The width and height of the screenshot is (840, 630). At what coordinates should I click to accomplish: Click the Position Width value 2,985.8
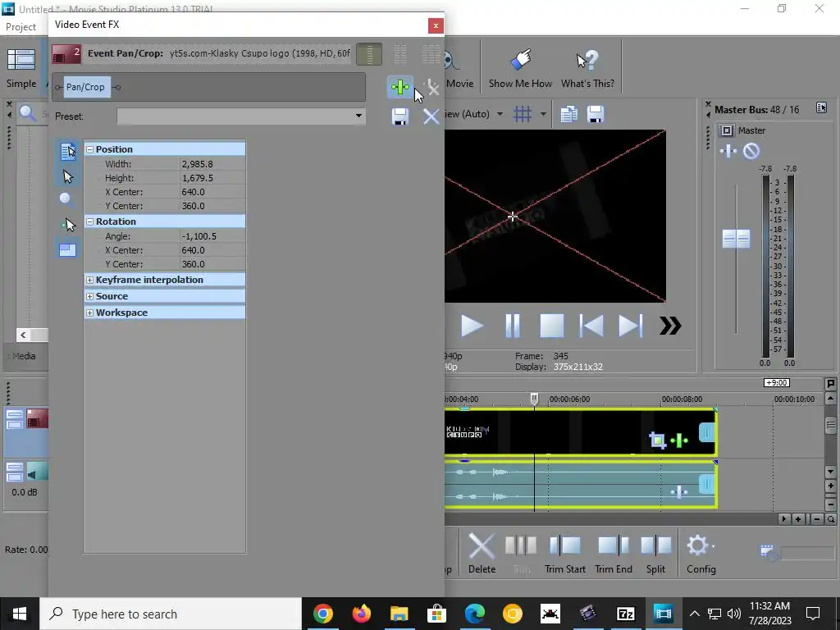pyautogui.click(x=212, y=164)
